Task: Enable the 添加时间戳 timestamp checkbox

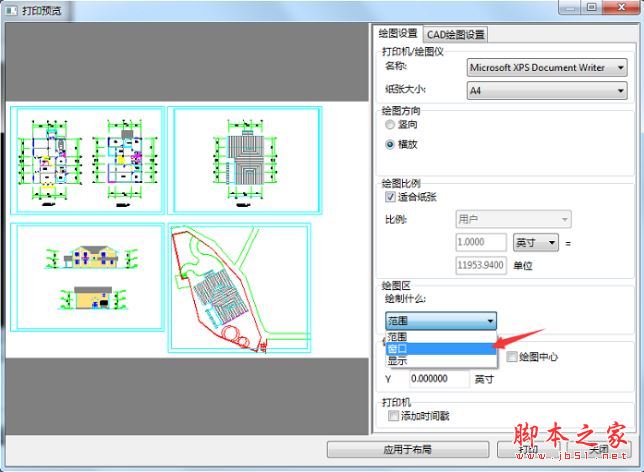Action: (393, 416)
